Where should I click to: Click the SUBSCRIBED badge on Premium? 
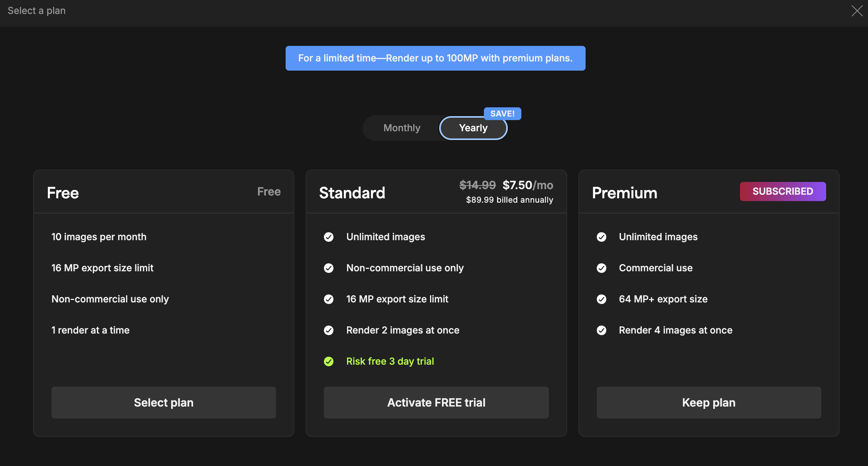(x=783, y=192)
